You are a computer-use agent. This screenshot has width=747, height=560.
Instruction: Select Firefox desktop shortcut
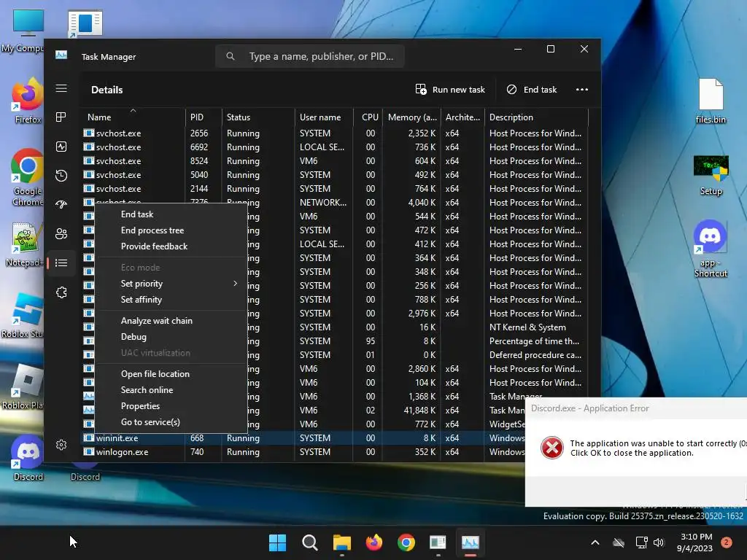coord(28,101)
